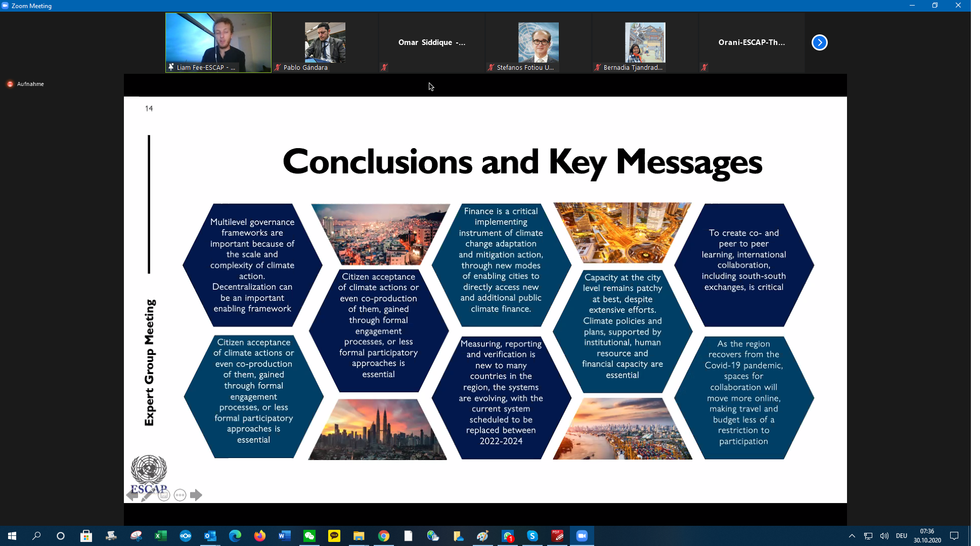
Task: Advance slideshow with the right arrow
Action: (x=196, y=495)
